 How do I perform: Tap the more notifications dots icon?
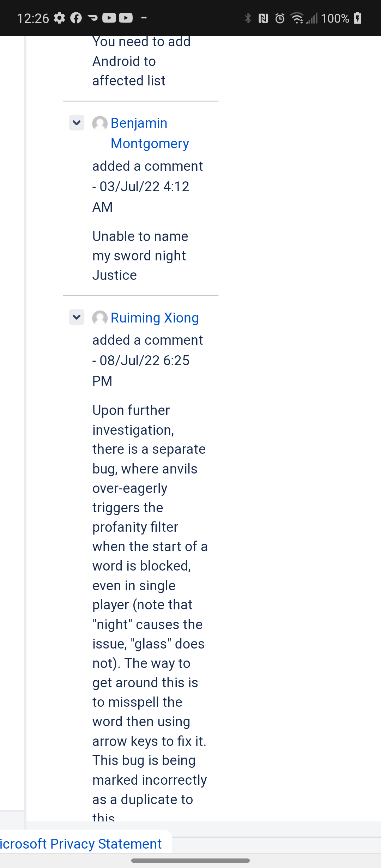click(x=144, y=18)
